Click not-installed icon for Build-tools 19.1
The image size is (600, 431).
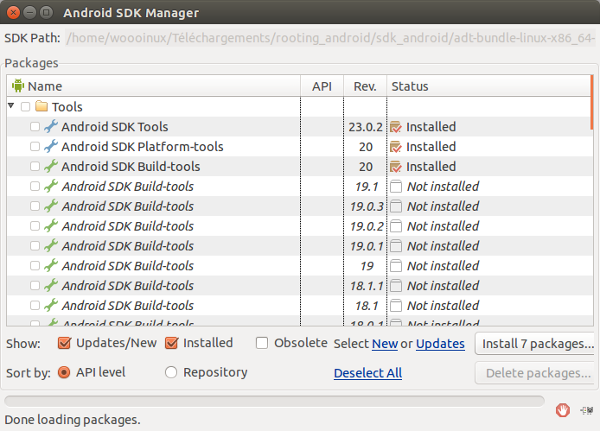[396, 186]
